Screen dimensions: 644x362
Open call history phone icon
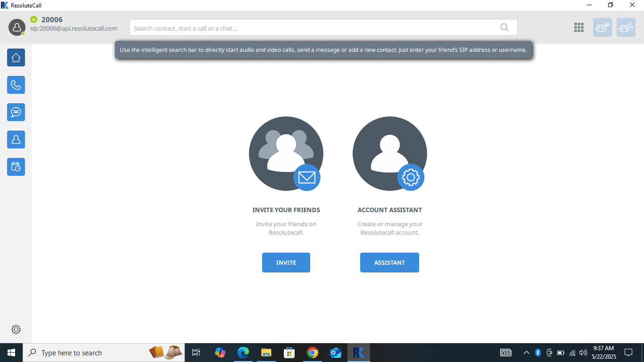[x=16, y=85]
